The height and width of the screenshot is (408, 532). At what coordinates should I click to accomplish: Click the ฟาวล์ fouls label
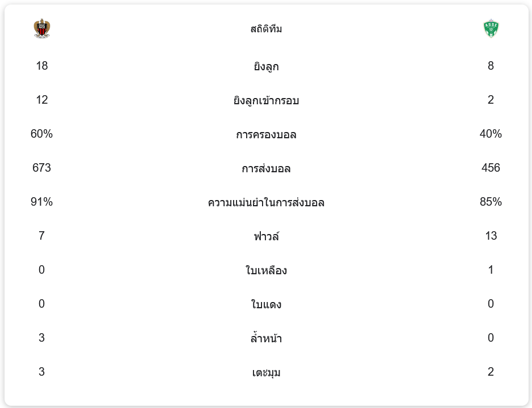[266, 236]
